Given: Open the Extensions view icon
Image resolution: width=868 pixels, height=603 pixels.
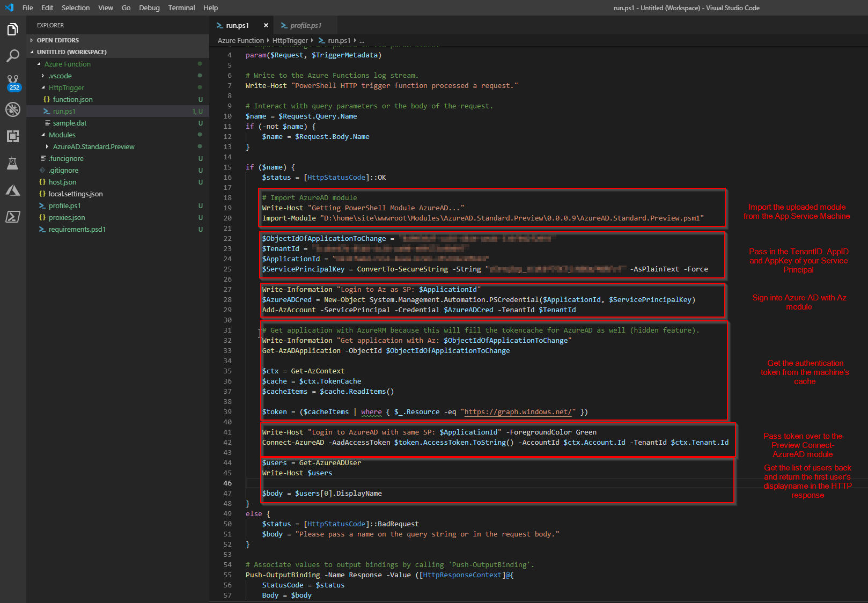Looking at the screenshot, I should pyautogui.click(x=13, y=136).
